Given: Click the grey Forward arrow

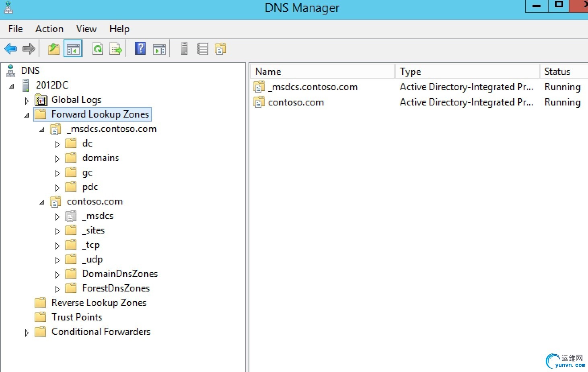Looking at the screenshot, I should tap(29, 49).
